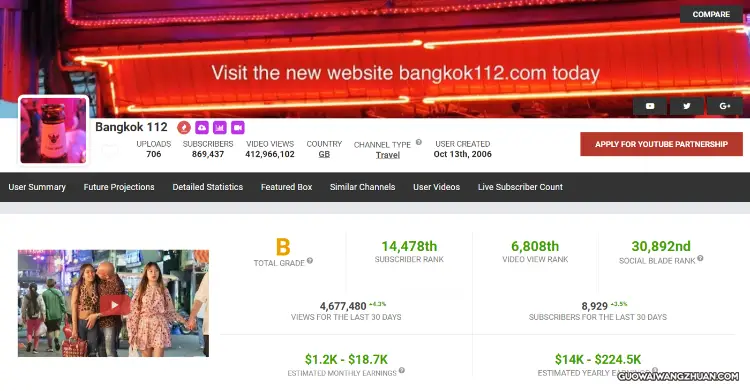Click Apply for YouTube Partnership button

(662, 144)
